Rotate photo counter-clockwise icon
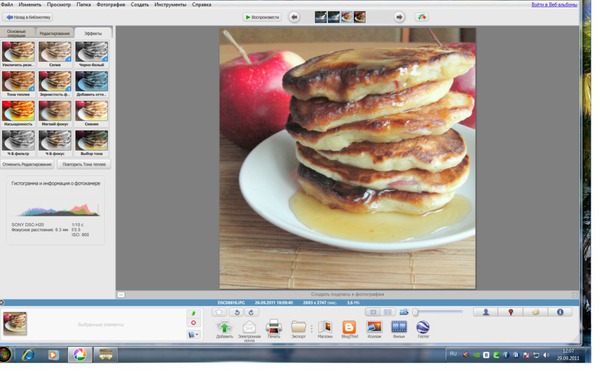Screen dimensions: 600x375 (x=237, y=312)
